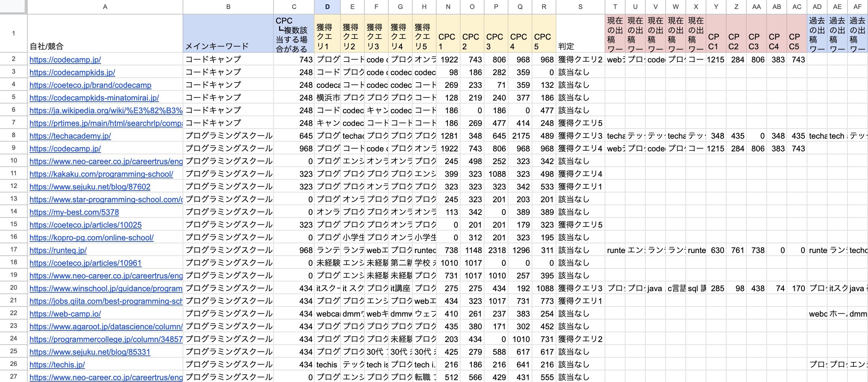Select the cell containing 773
Viewport: 868px width, 382px height.
pyautogui.click(x=544, y=301)
